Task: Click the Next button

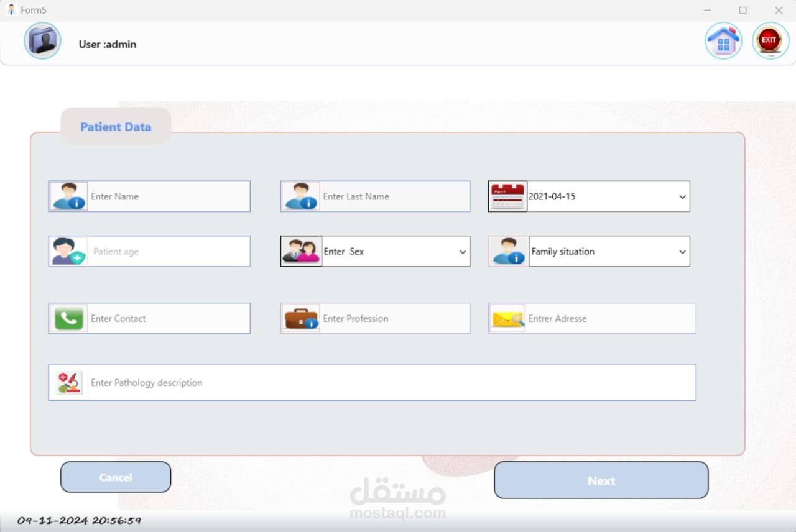Action: point(601,480)
